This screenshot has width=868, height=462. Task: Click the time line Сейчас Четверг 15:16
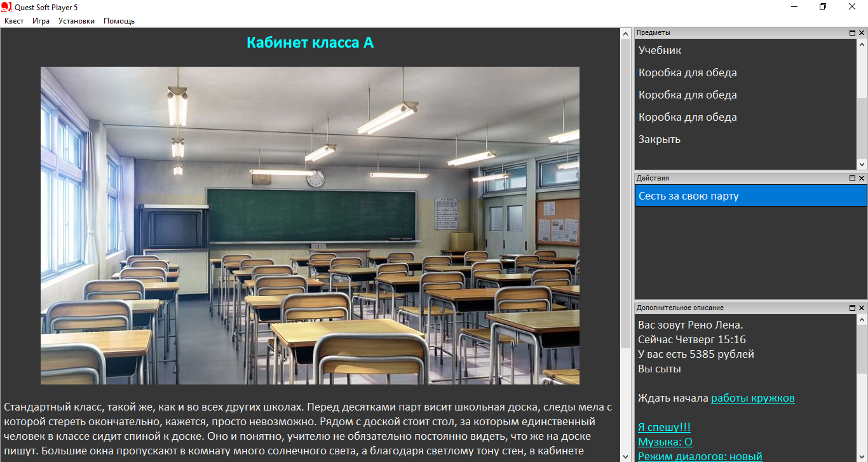pos(692,339)
